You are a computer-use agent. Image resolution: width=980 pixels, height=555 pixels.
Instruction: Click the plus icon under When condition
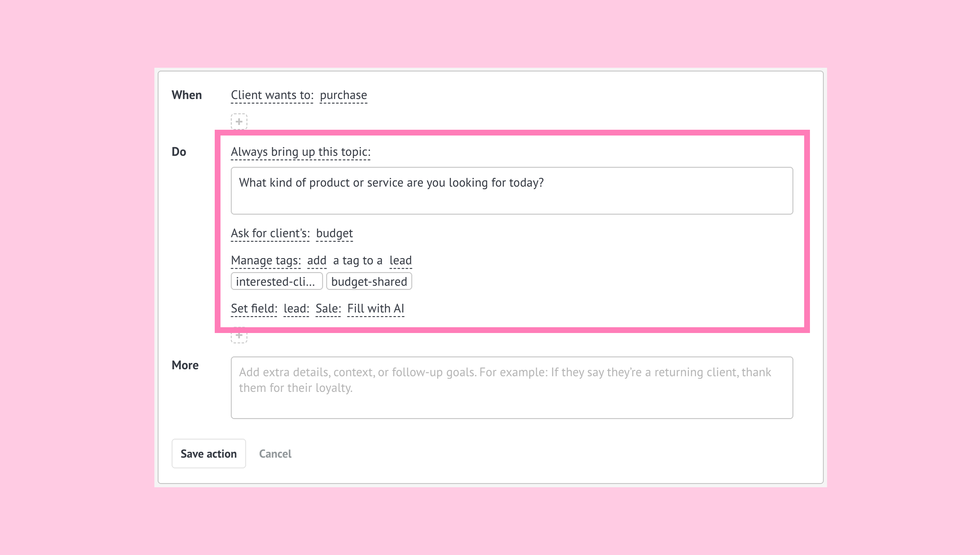point(239,121)
